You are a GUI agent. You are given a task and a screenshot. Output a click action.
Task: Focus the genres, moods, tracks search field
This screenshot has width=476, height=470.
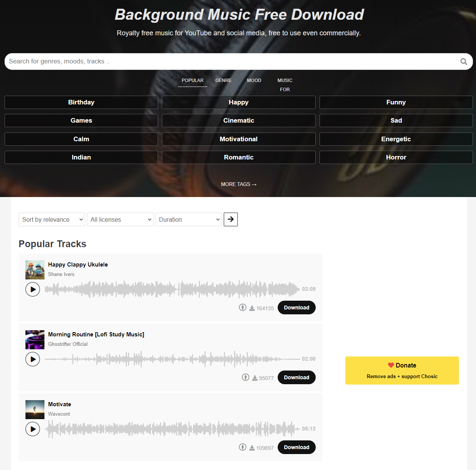pyautogui.click(x=232, y=62)
